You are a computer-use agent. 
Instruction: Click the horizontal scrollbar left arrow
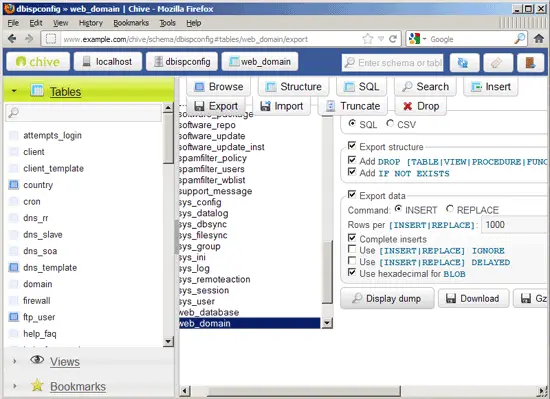(185, 391)
